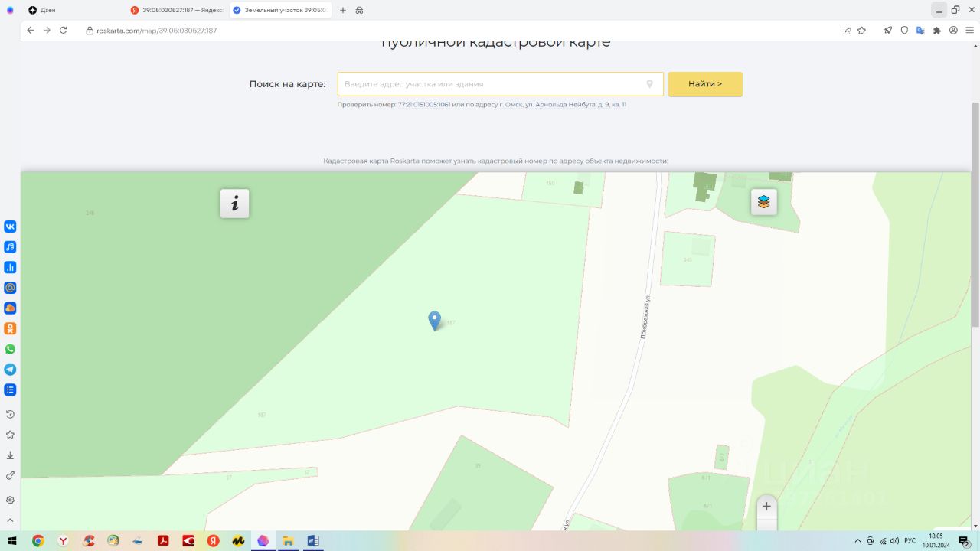Collapse the sidebar with bottom chevron
The image size is (980, 551).
click(10, 520)
